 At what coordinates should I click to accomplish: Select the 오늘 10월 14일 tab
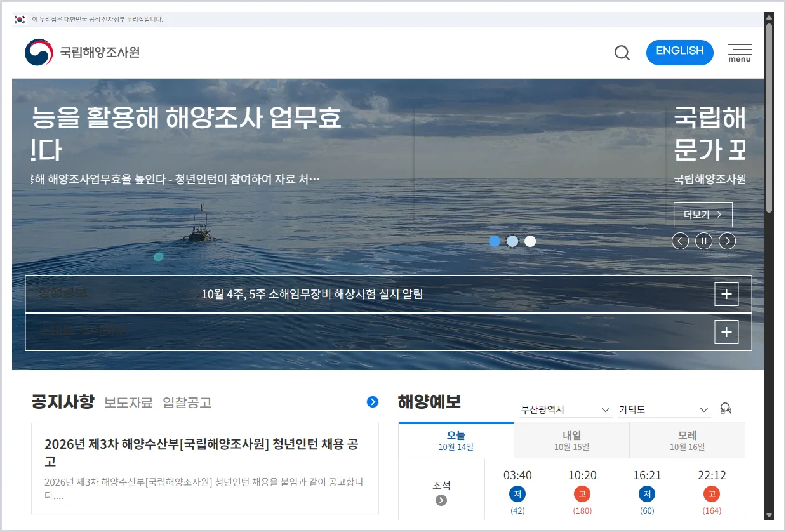pos(456,441)
